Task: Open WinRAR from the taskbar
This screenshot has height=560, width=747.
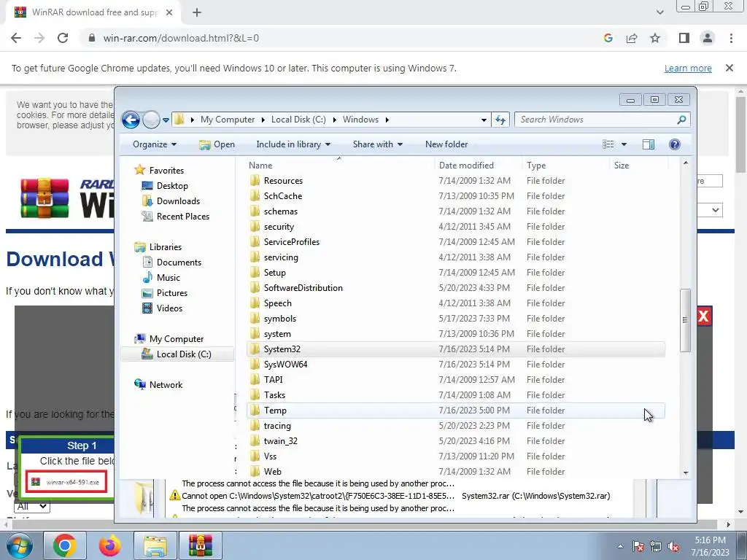Action: (x=200, y=545)
